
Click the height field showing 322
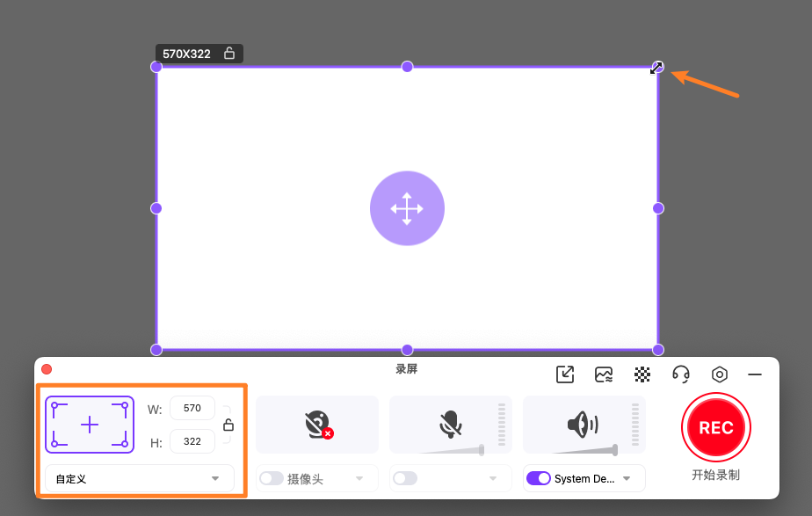tap(192, 441)
